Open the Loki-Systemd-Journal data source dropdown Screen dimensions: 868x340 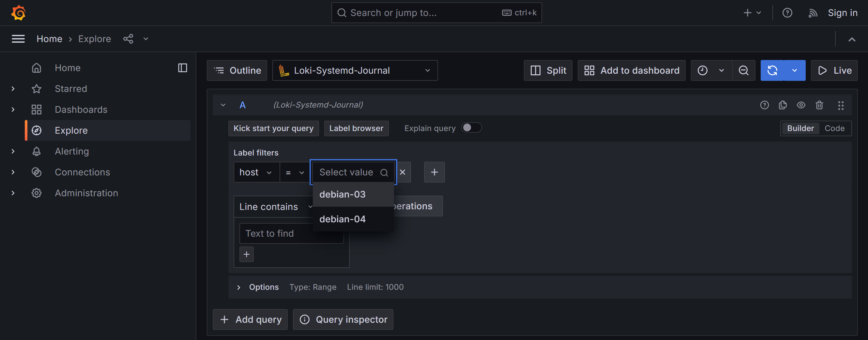355,70
